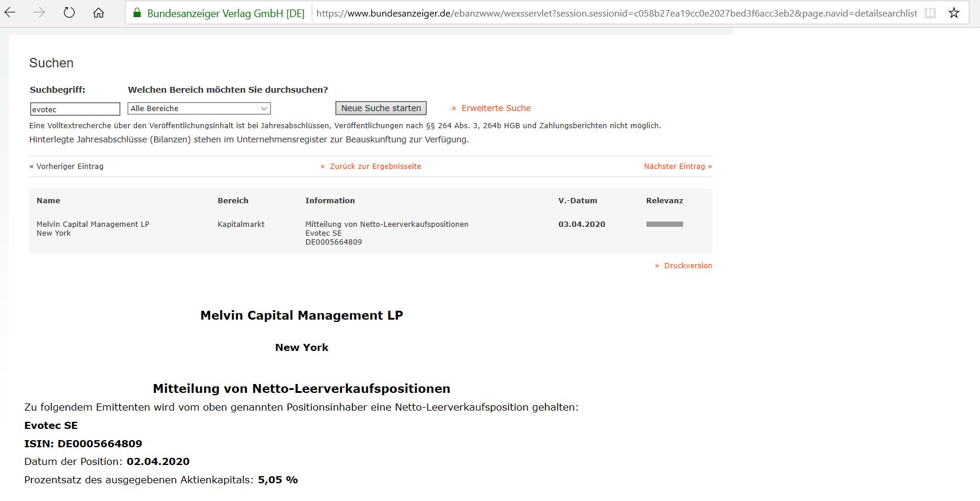Open the Alle Bereiche dropdown
The width and height of the screenshot is (980, 501).
pyautogui.click(x=200, y=109)
